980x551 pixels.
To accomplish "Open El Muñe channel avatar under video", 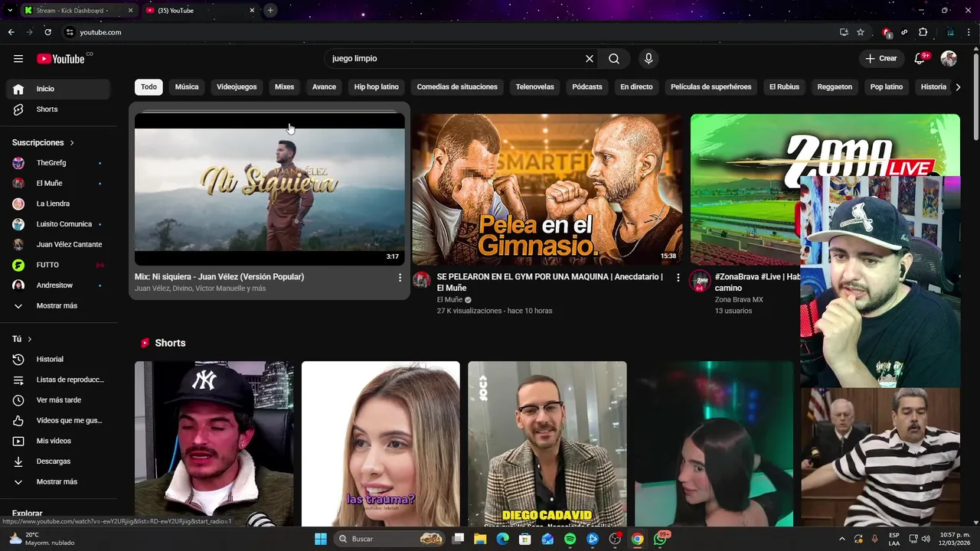I will [421, 279].
